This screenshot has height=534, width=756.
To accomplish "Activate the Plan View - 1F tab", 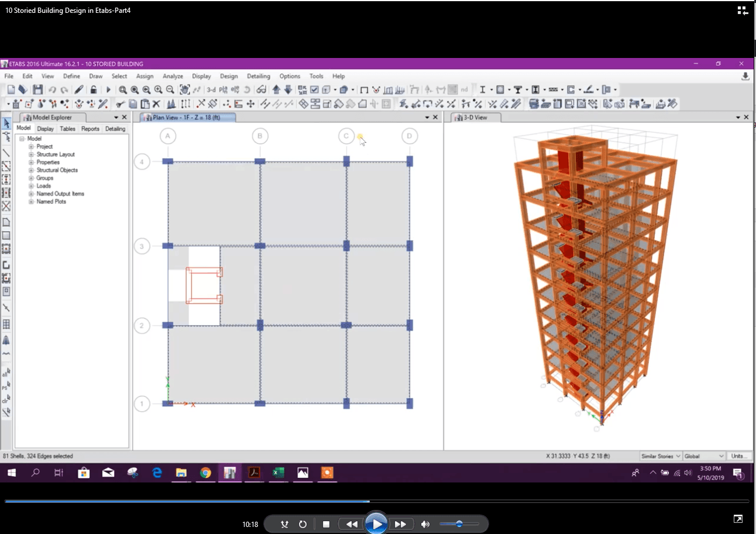I will pyautogui.click(x=188, y=118).
